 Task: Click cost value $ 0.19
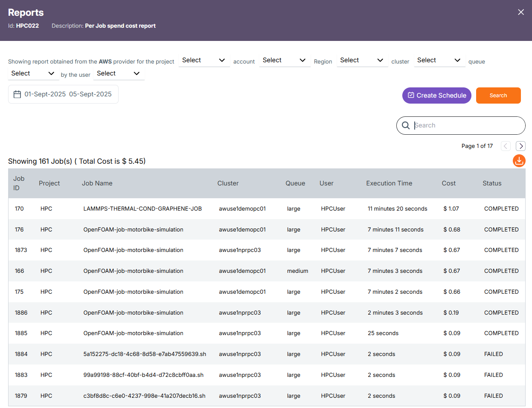point(451,313)
